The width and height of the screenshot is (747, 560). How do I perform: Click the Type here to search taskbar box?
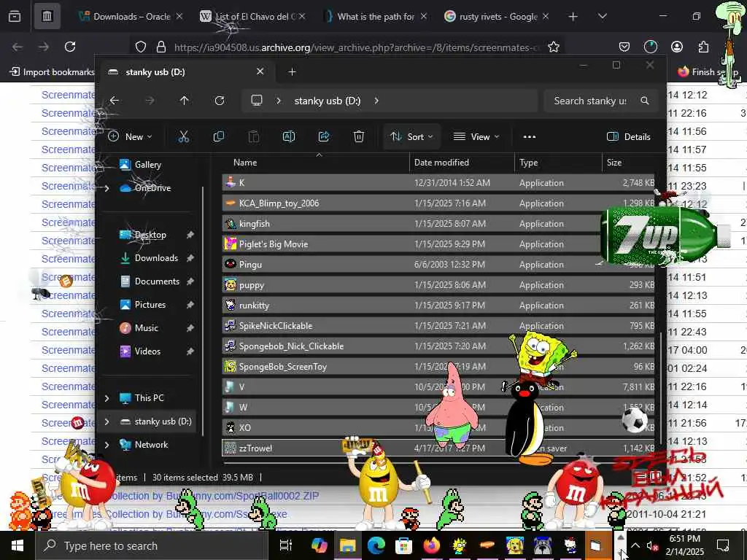click(152, 545)
